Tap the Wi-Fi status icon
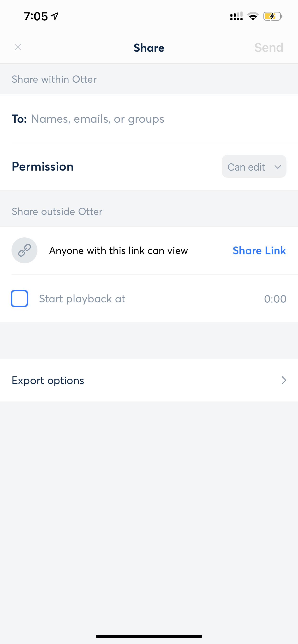This screenshot has width=298, height=644. [x=253, y=17]
